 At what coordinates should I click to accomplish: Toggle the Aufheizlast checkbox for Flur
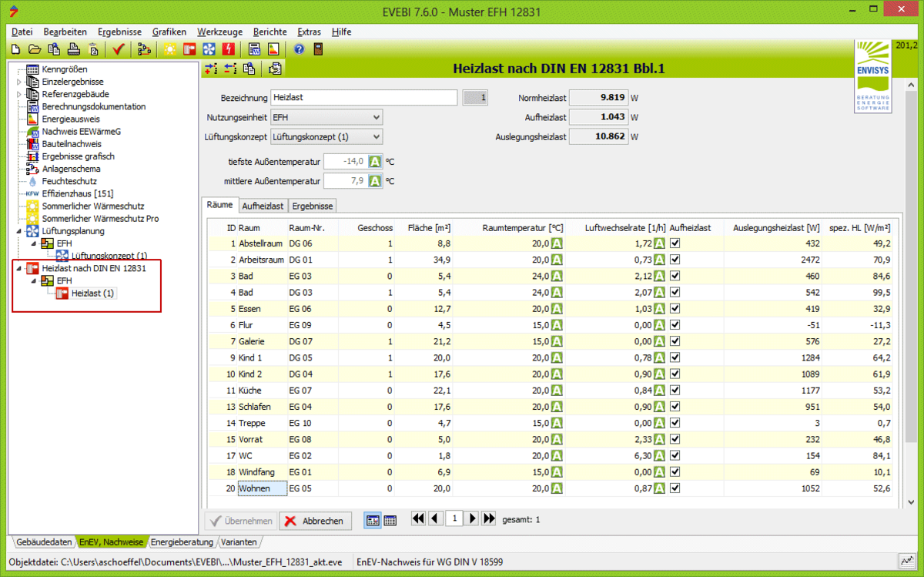pyautogui.click(x=675, y=325)
